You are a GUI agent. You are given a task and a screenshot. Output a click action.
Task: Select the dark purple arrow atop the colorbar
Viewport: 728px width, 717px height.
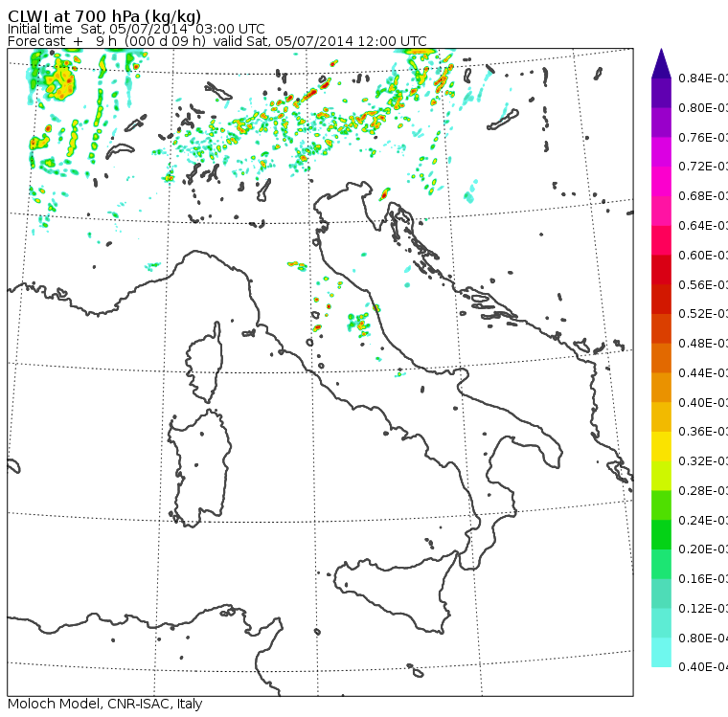[x=661, y=63]
